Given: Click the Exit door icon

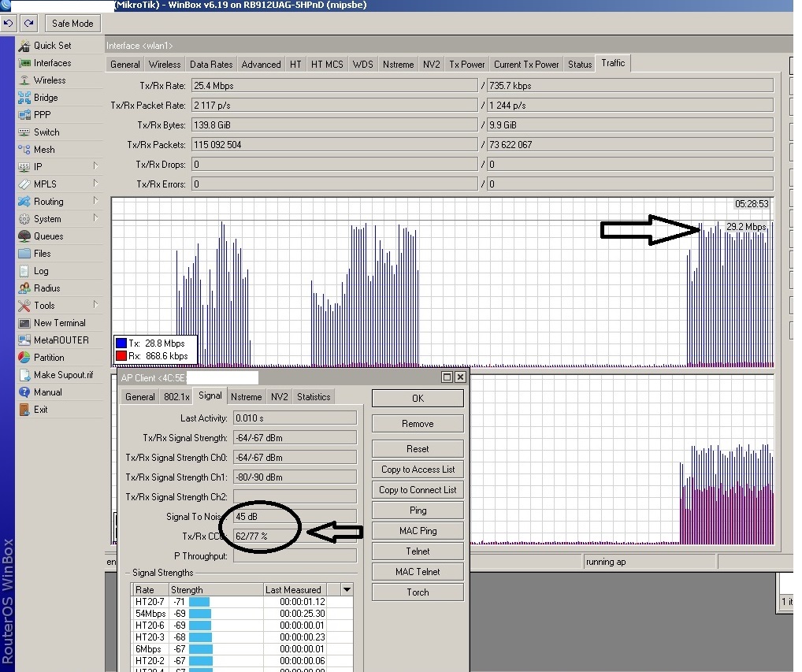Looking at the screenshot, I should pyautogui.click(x=24, y=410).
